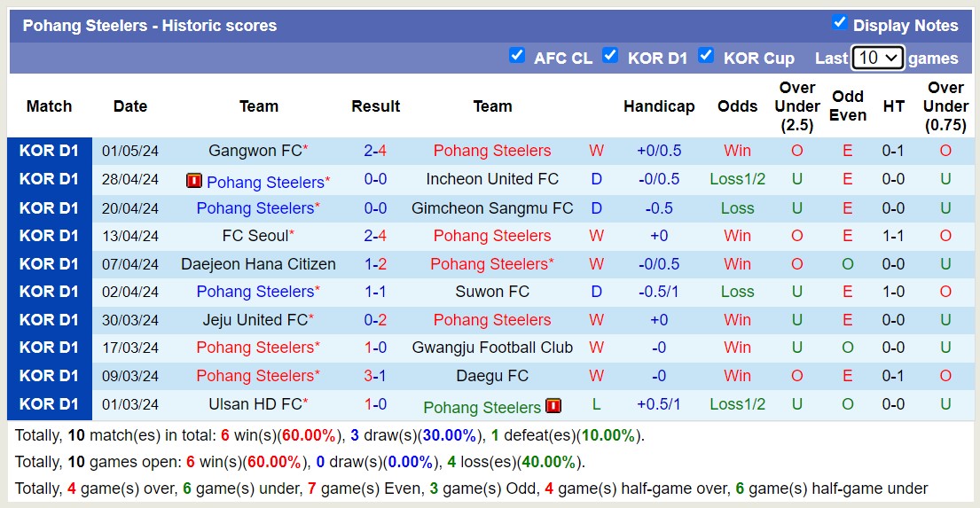
Task: Click Gwangju Football Club link
Action: point(492,348)
